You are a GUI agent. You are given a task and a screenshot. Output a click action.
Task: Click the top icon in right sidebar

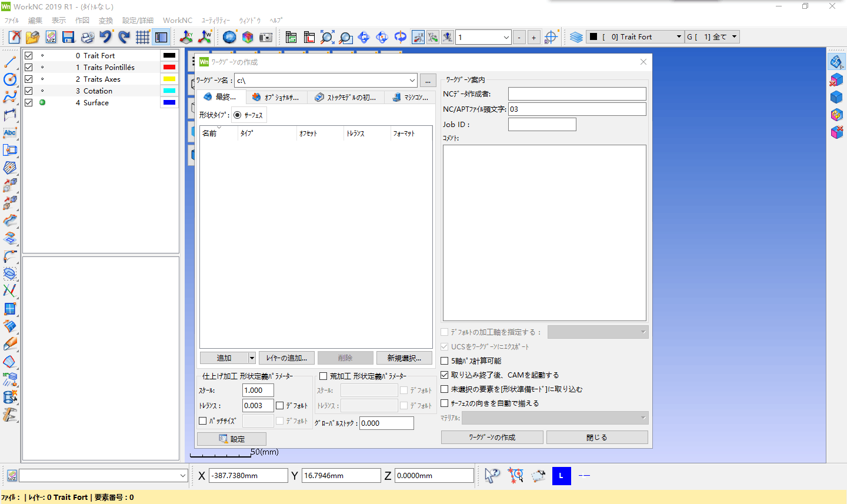[836, 61]
